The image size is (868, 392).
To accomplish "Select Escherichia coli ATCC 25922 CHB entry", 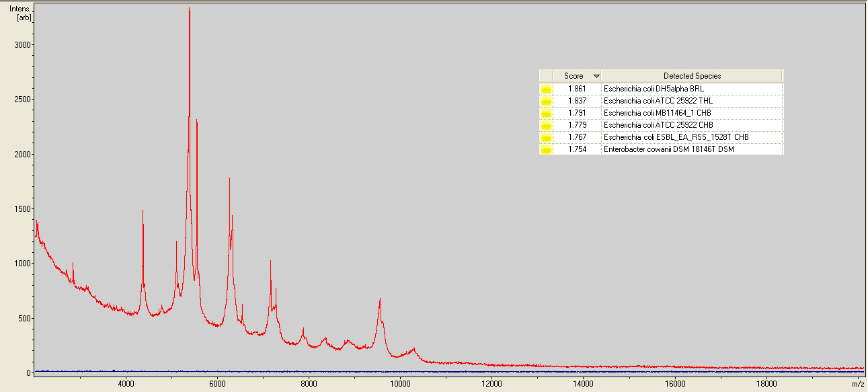I will 658,125.
